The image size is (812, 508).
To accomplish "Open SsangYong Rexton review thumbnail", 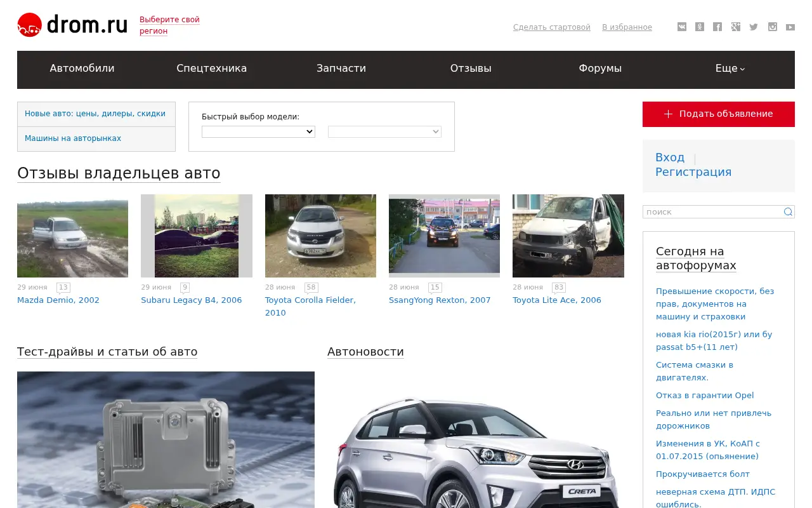I will pos(444,236).
